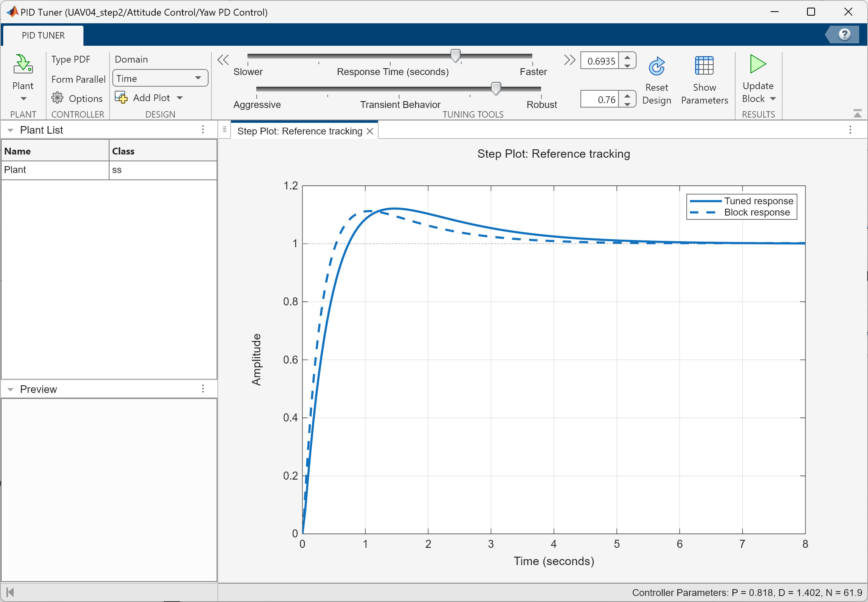Click the Show Parameters label
The width and height of the screenshot is (868, 602).
704,94
